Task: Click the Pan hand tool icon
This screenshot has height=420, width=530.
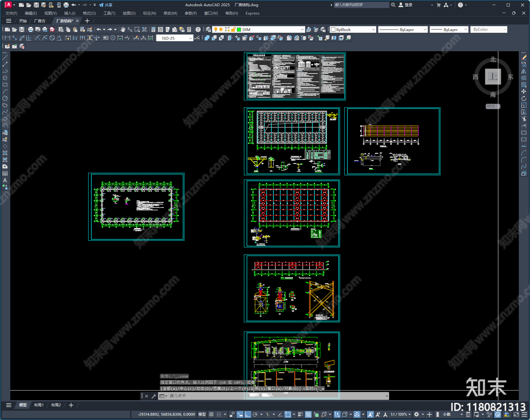Action: (123, 29)
